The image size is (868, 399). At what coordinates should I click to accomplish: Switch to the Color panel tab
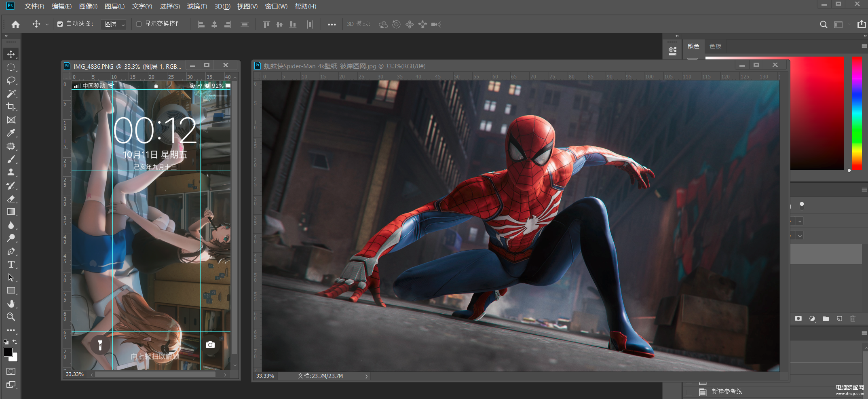coord(693,46)
